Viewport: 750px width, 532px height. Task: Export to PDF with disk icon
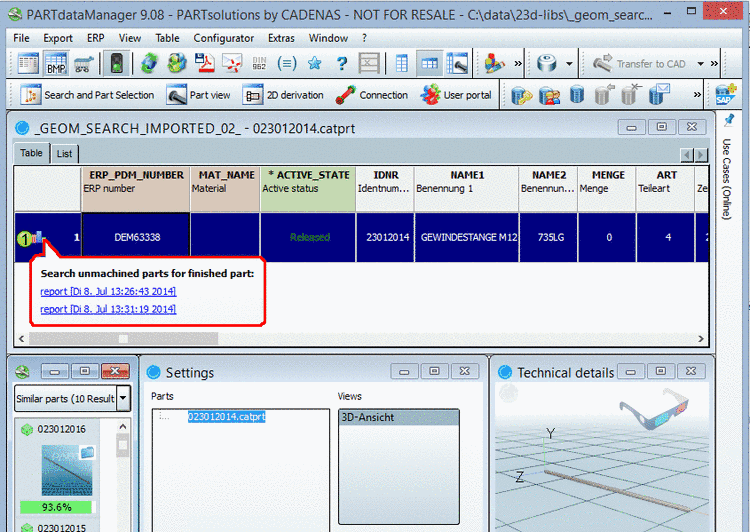pos(204,63)
